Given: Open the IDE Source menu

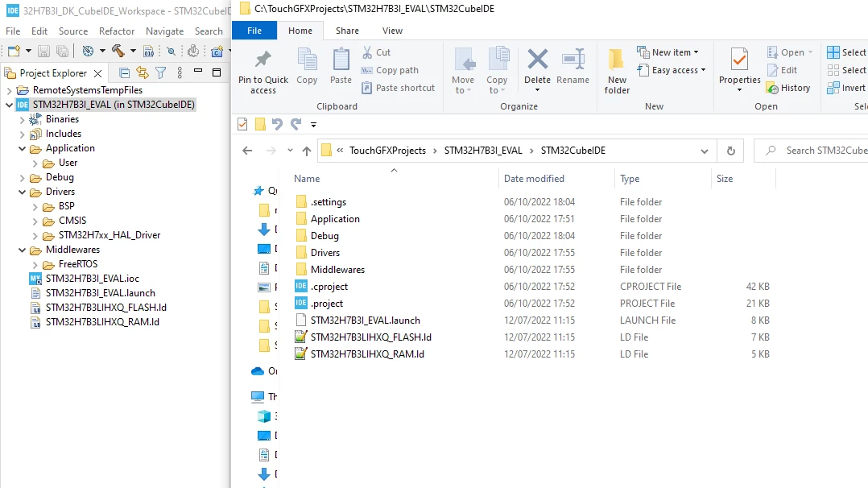Looking at the screenshot, I should pos(73,31).
